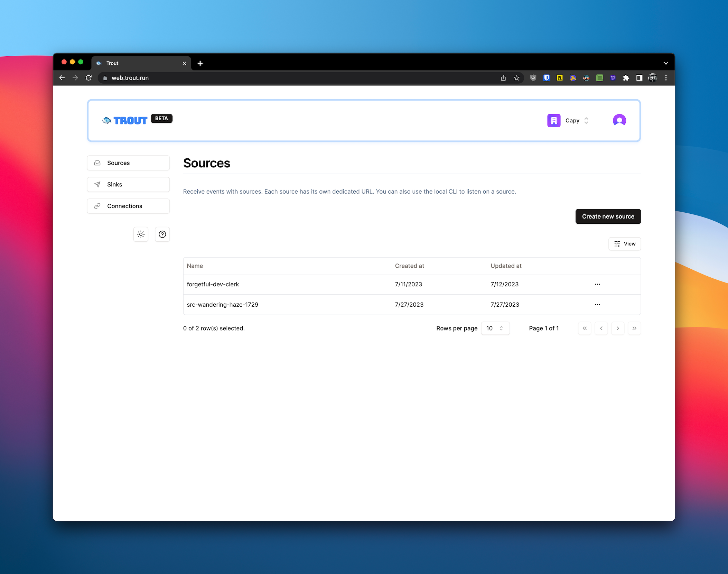Close the Trout tab
This screenshot has width=728, height=574.
(x=184, y=63)
